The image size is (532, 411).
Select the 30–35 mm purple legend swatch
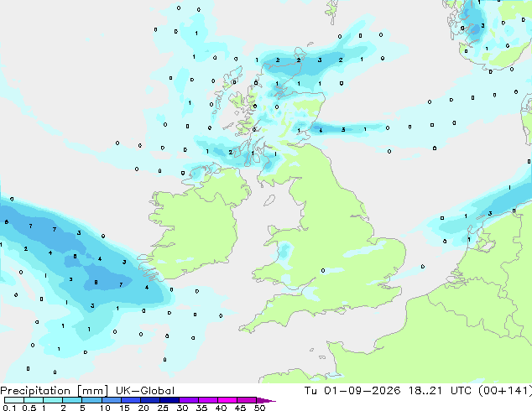188,400
